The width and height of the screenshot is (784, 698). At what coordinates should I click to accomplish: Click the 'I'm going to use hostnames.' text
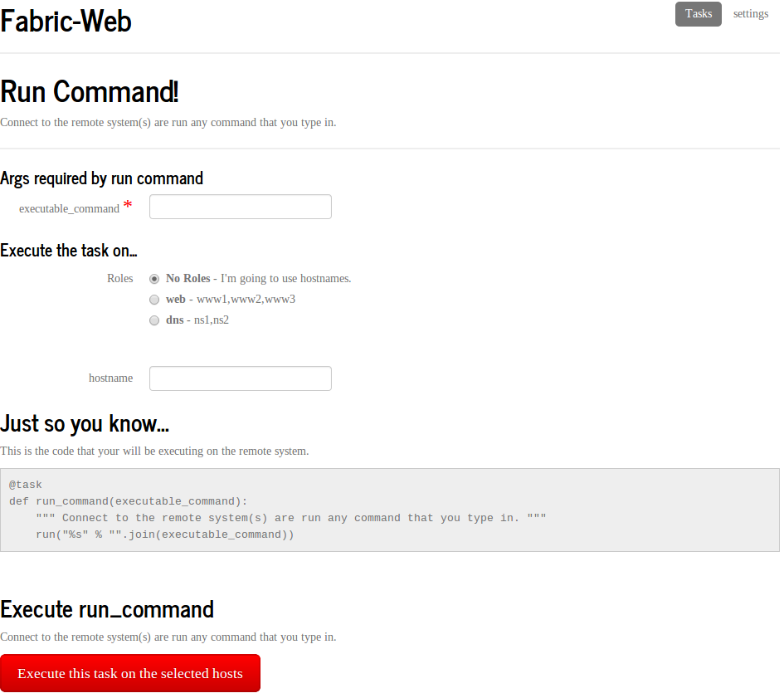point(286,279)
